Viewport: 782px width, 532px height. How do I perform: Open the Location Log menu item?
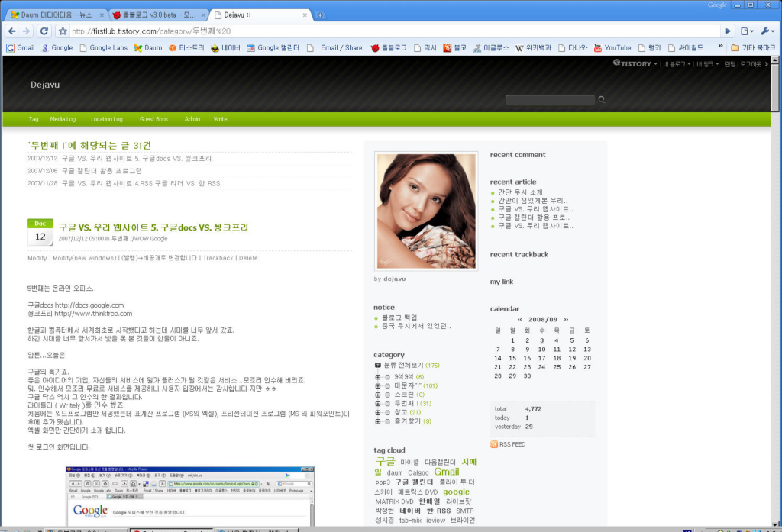coord(107,119)
